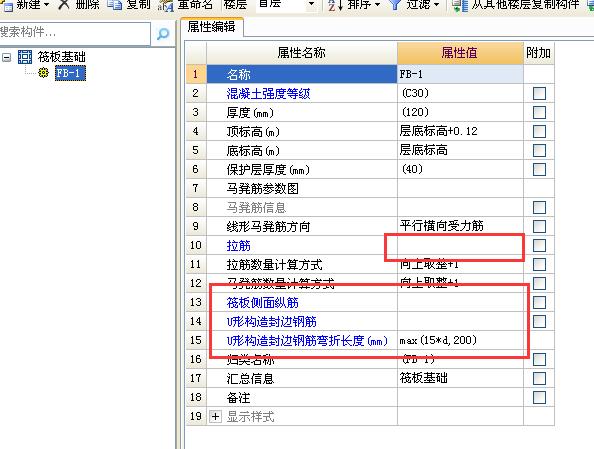Image resolution: width=594 pixels, height=449 pixels.
Task: Click the search components input field
Action: tap(75, 33)
